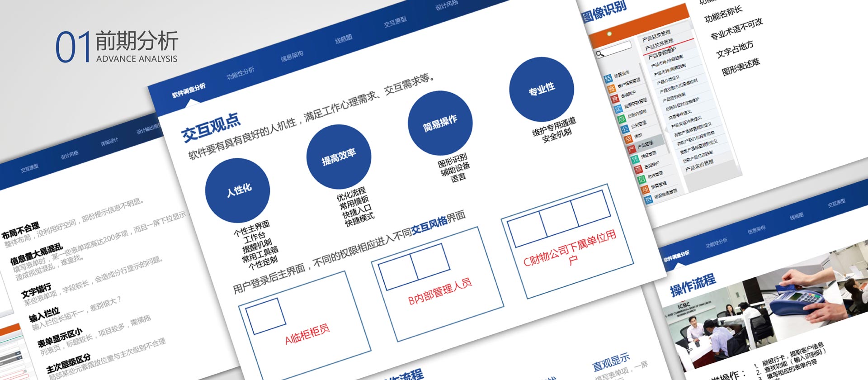Open the 信息架构 tab on the center slide

(x=292, y=56)
